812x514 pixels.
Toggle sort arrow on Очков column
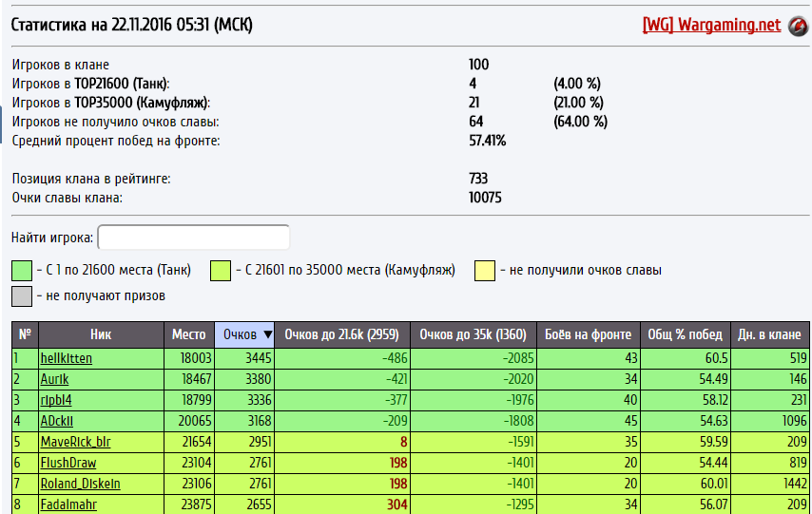(x=268, y=334)
